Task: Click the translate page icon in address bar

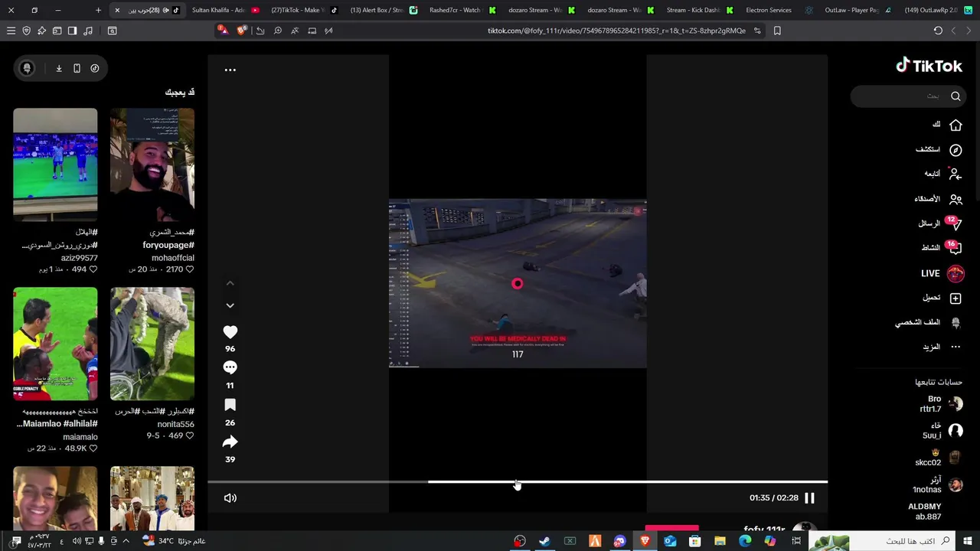Action: pos(295,31)
